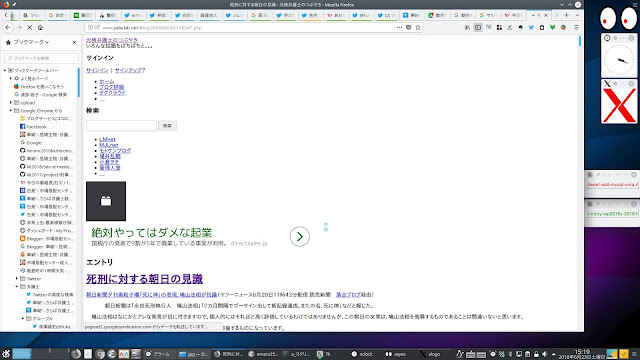Switch to アラーム in taskbar
The image size is (640, 360).
[158, 354]
